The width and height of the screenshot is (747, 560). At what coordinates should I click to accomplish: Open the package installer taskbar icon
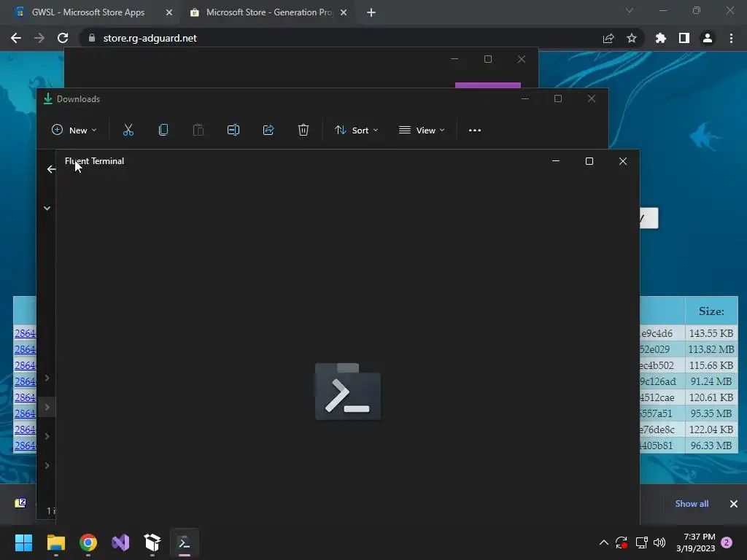(152, 542)
